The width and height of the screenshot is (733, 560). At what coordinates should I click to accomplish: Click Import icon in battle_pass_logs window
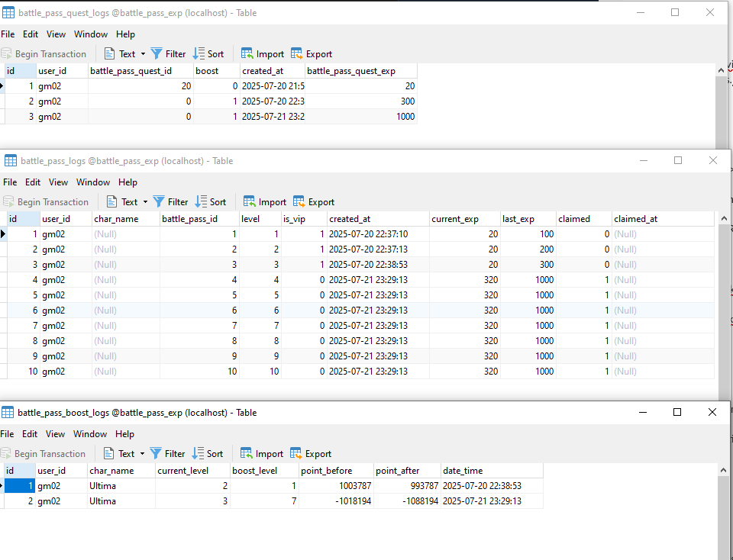[250, 202]
